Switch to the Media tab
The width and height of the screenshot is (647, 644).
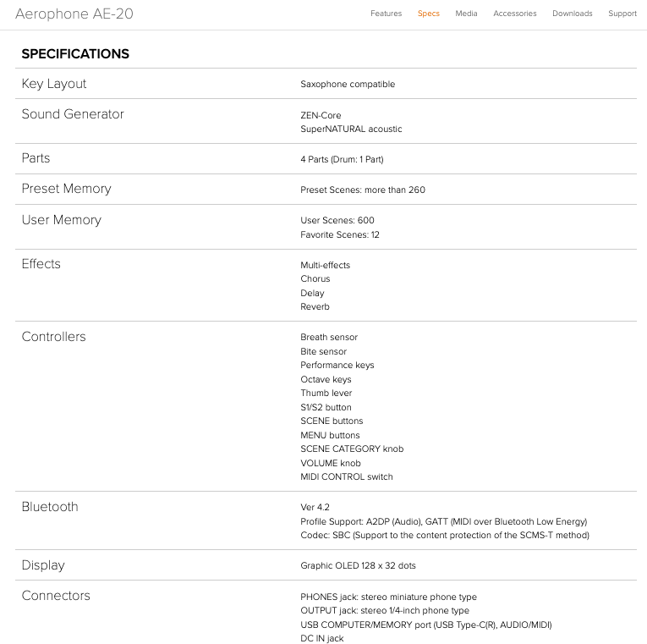(x=466, y=14)
